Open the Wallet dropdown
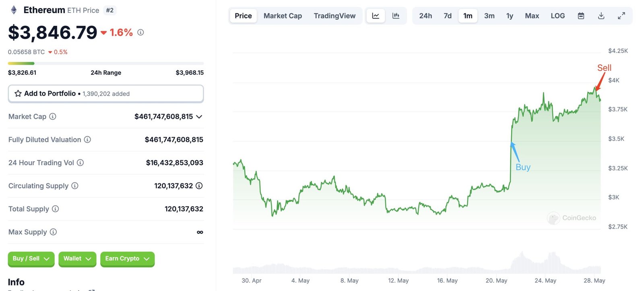Screen dimensions: 644x291 (x=77, y=259)
